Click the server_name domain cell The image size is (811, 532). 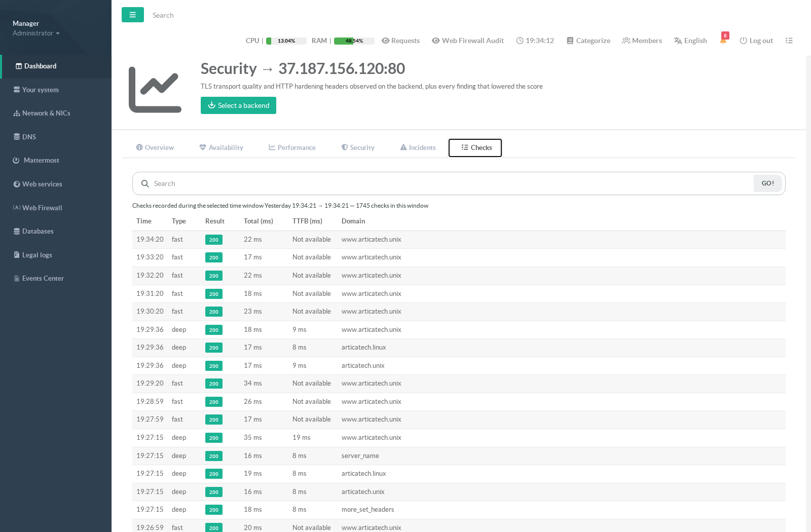pyautogui.click(x=360, y=455)
